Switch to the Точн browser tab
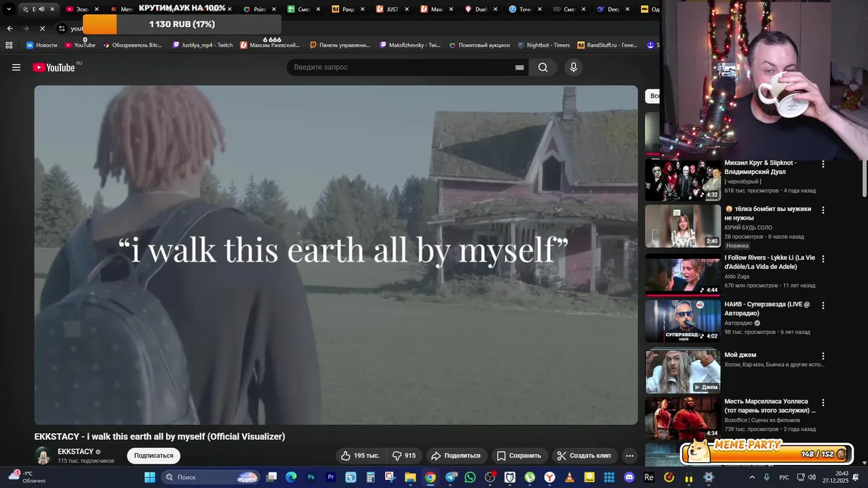 [526, 9]
